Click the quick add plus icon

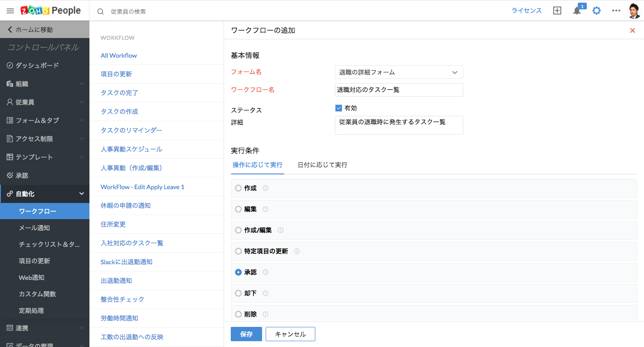pos(557,11)
